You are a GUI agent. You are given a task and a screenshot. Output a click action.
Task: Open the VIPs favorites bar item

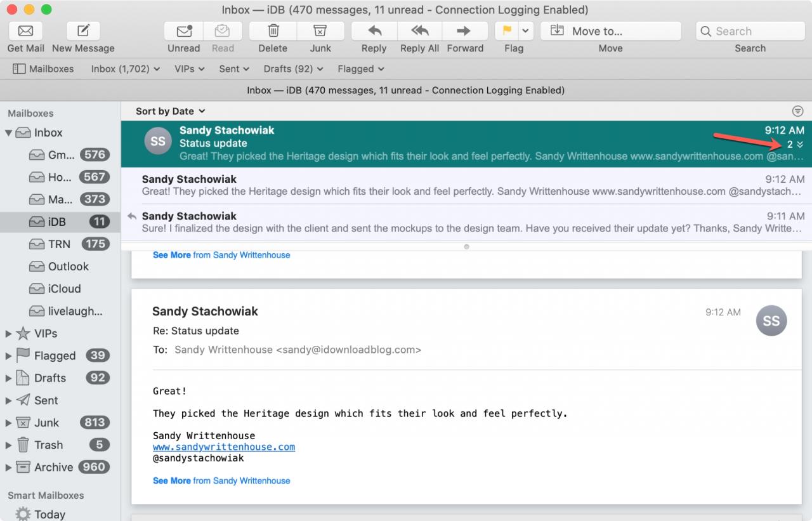189,69
